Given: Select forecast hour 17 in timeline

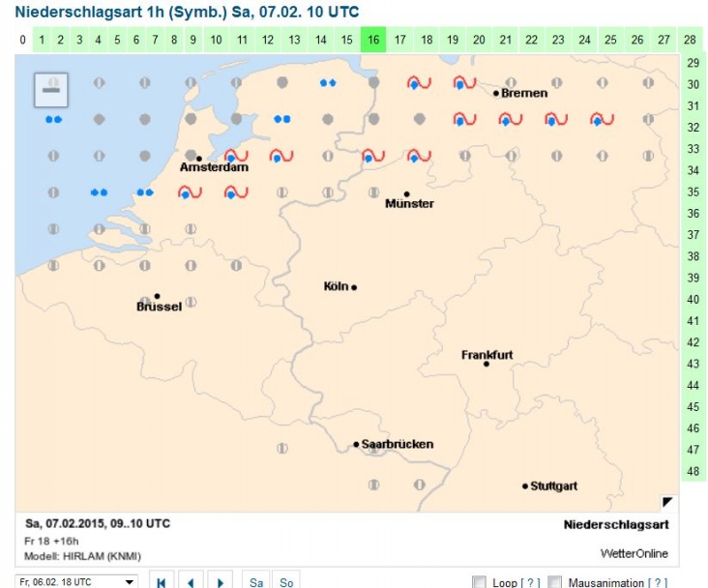Looking at the screenshot, I should 400,40.
